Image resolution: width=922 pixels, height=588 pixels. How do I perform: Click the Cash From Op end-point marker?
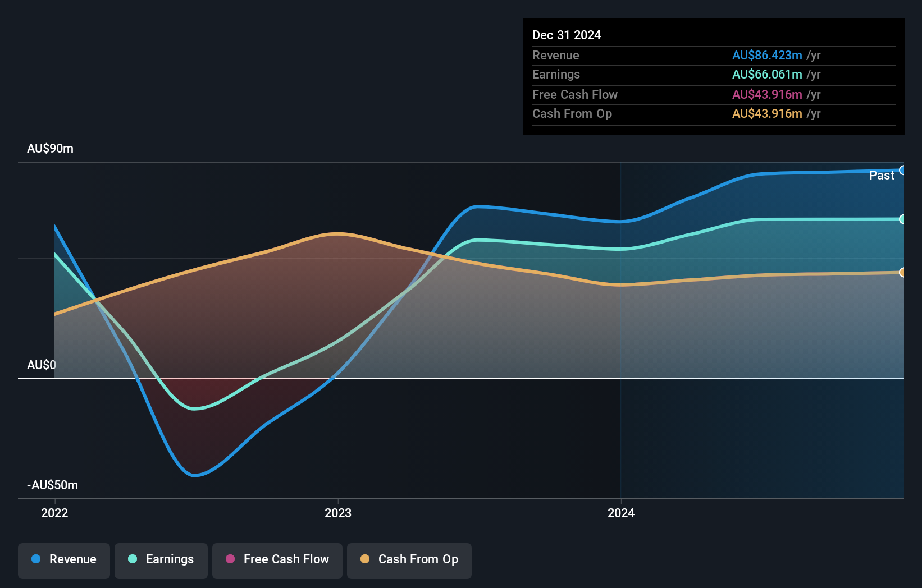(902, 272)
